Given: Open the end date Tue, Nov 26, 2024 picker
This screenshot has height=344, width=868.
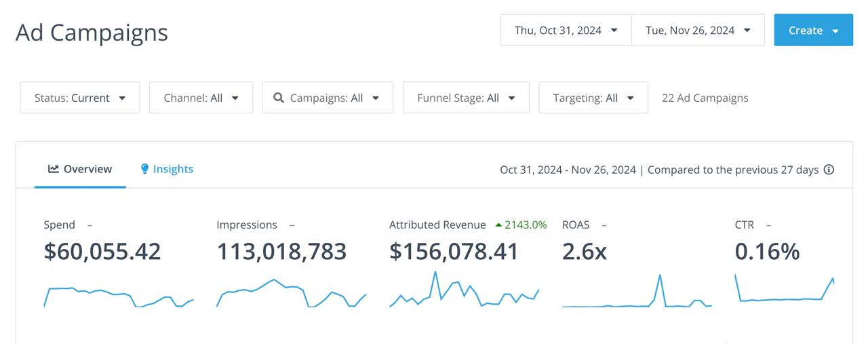Looking at the screenshot, I should tap(698, 31).
